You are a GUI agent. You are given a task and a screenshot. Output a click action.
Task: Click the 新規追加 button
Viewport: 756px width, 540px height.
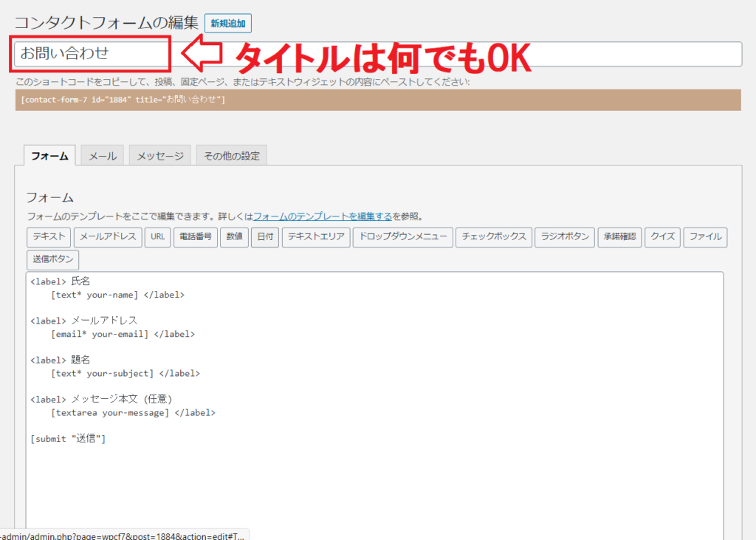(x=227, y=23)
